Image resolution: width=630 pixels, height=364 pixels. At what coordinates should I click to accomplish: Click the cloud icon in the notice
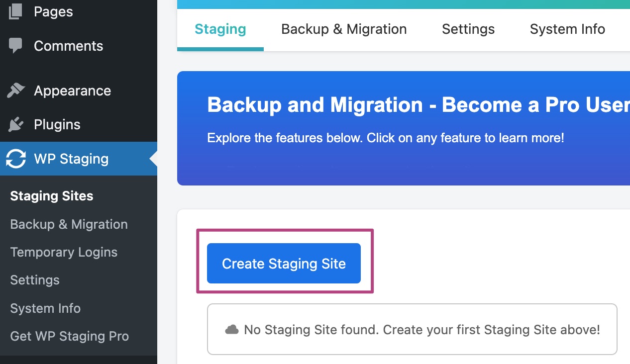[232, 329]
